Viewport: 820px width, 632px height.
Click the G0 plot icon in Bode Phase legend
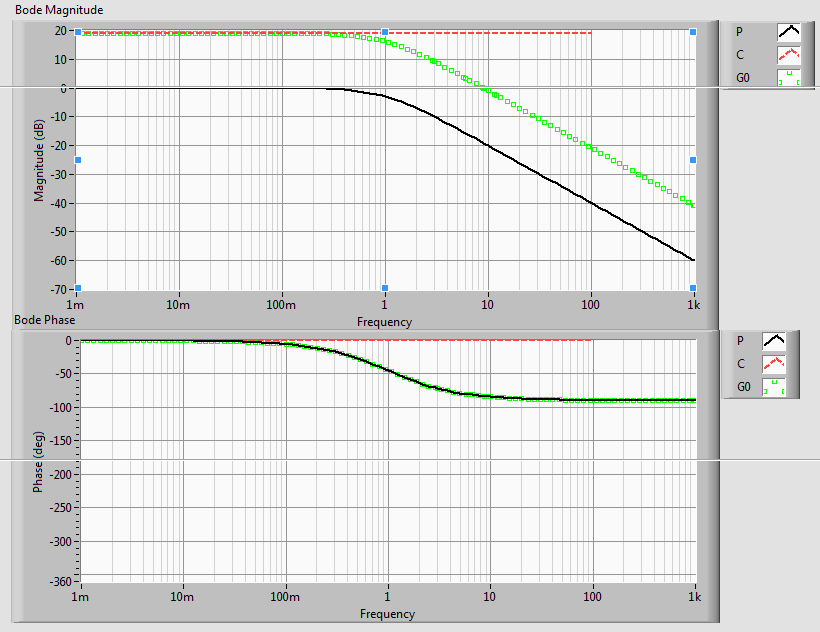(774, 387)
